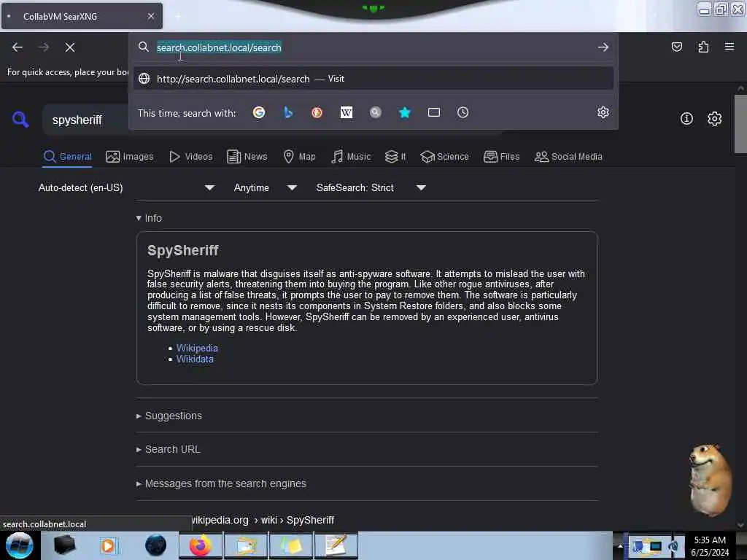
Task: Expand the Search URL section
Action: (169, 449)
